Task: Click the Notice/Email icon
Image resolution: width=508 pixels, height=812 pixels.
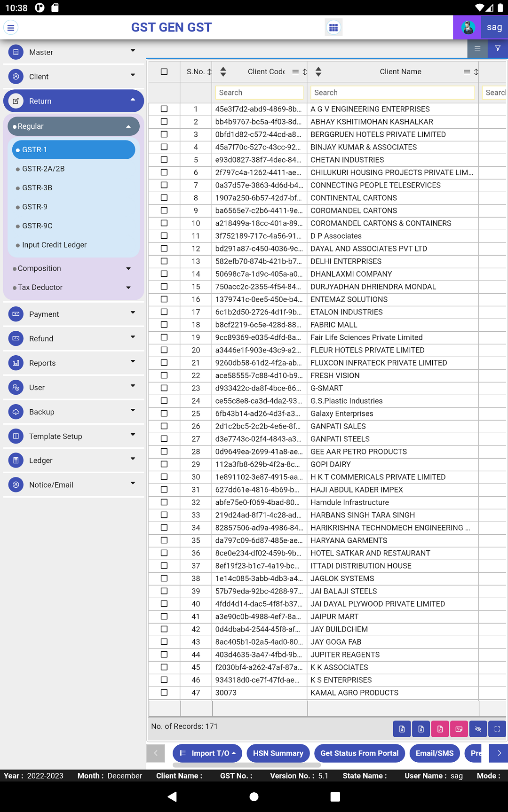Action: (16, 484)
